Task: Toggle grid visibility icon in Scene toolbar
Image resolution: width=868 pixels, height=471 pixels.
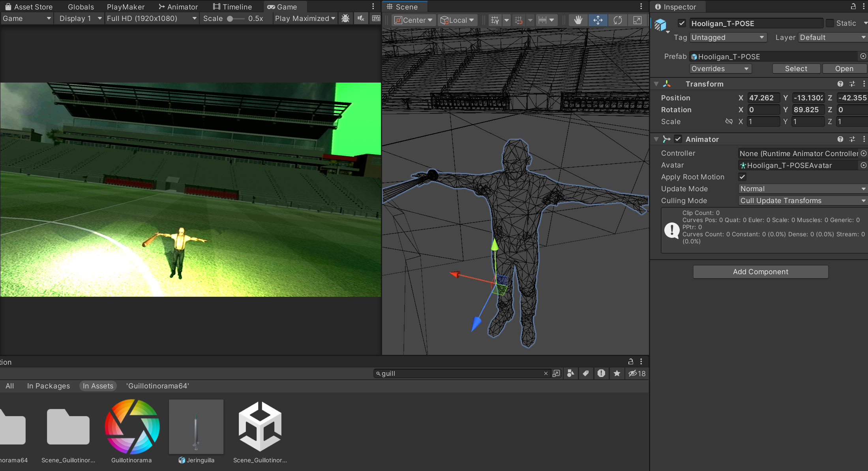Action: (495, 20)
